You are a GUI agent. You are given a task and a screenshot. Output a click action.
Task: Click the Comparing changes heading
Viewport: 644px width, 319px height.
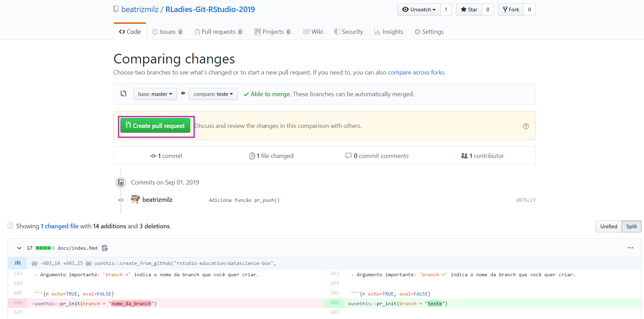pyautogui.click(x=174, y=59)
